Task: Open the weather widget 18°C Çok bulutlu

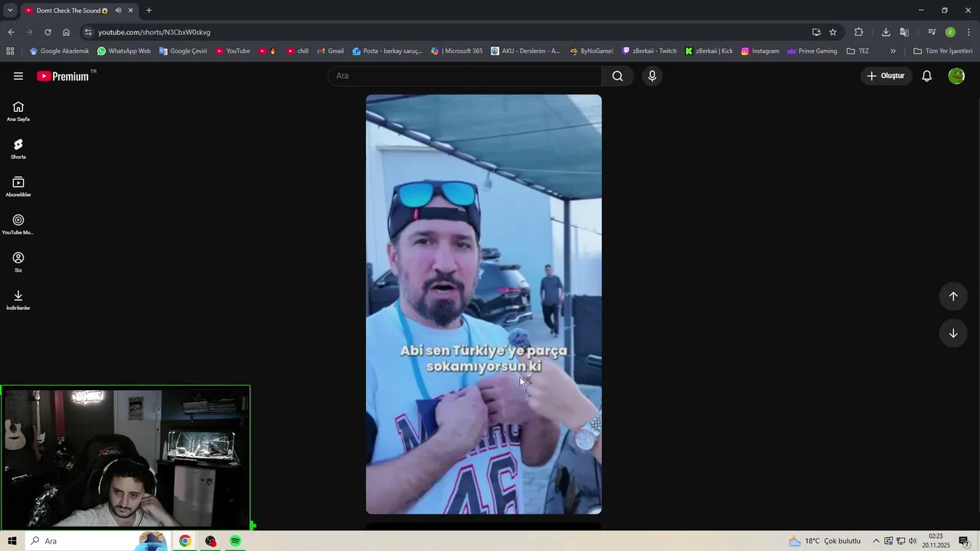Action: (825, 541)
